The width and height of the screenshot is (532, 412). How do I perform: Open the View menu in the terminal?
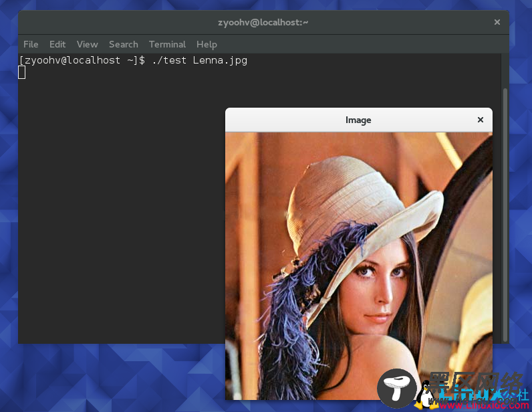pyautogui.click(x=87, y=44)
